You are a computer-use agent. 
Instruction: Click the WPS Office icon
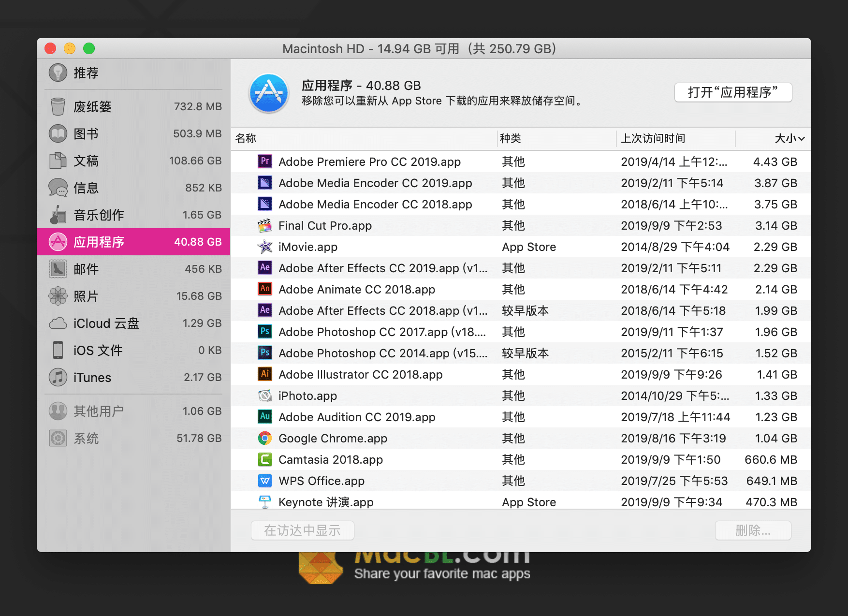click(x=265, y=481)
